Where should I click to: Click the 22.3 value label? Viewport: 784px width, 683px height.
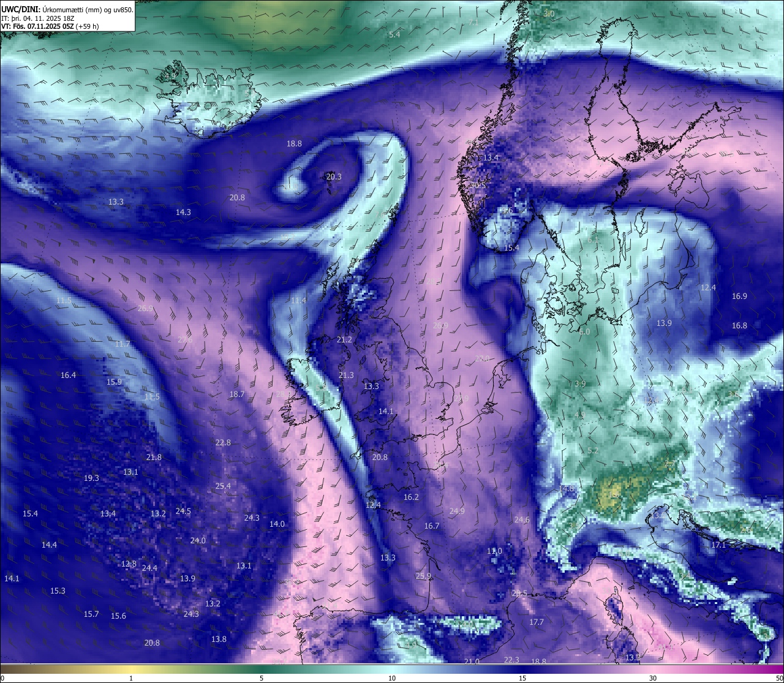[x=511, y=660]
